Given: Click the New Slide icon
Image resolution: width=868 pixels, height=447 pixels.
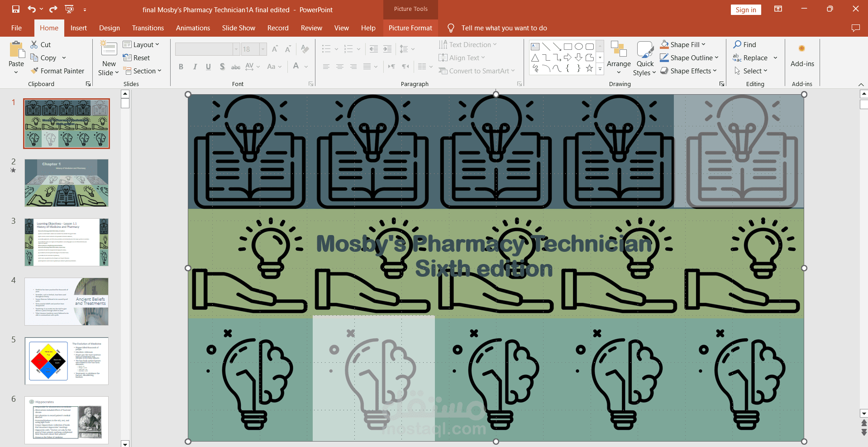Looking at the screenshot, I should (x=109, y=49).
